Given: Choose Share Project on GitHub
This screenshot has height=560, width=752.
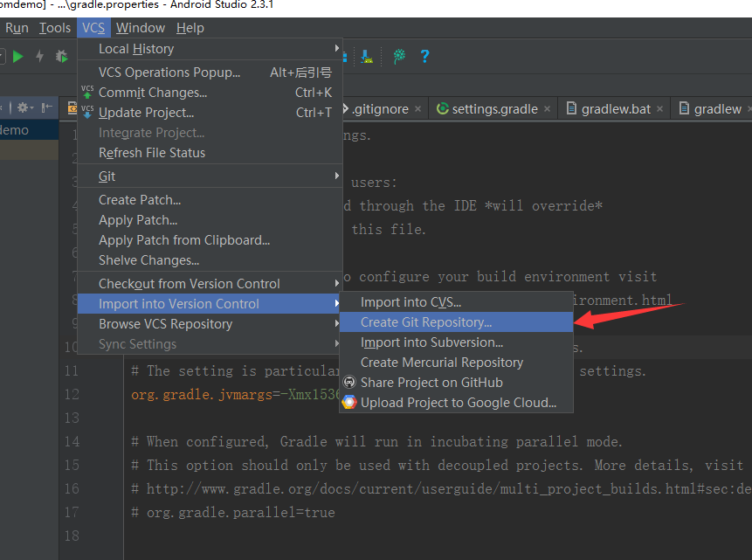Looking at the screenshot, I should [456, 383].
